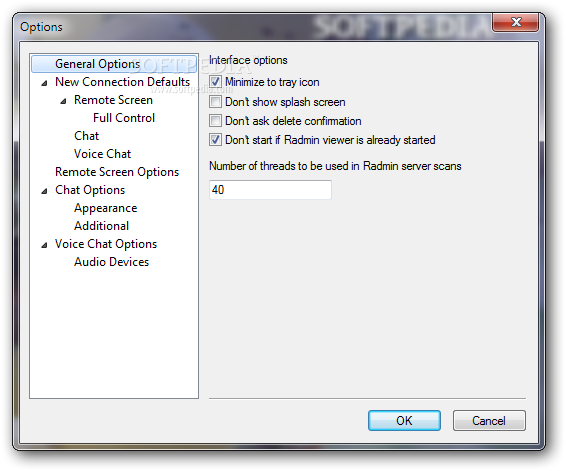Viewport: 566px width, 471px height.
Task: Open Additional settings under Chat Options
Action: 101,226
